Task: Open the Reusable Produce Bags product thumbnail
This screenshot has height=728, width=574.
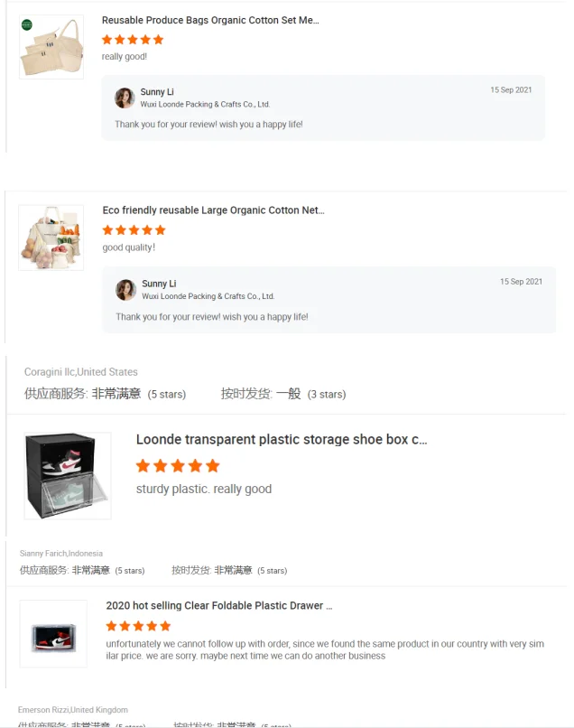Action: [x=51, y=47]
